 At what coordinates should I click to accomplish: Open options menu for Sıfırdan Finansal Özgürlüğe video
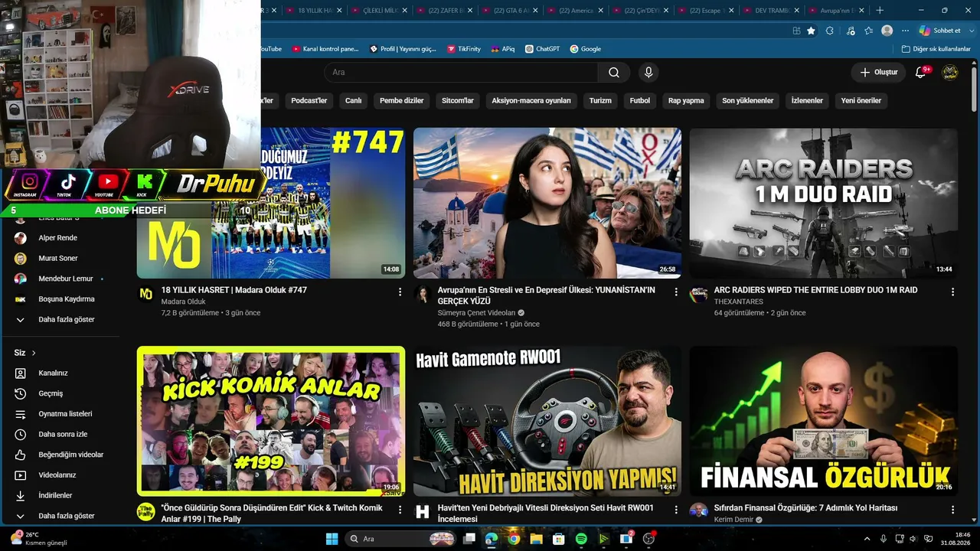pyautogui.click(x=952, y=510)
